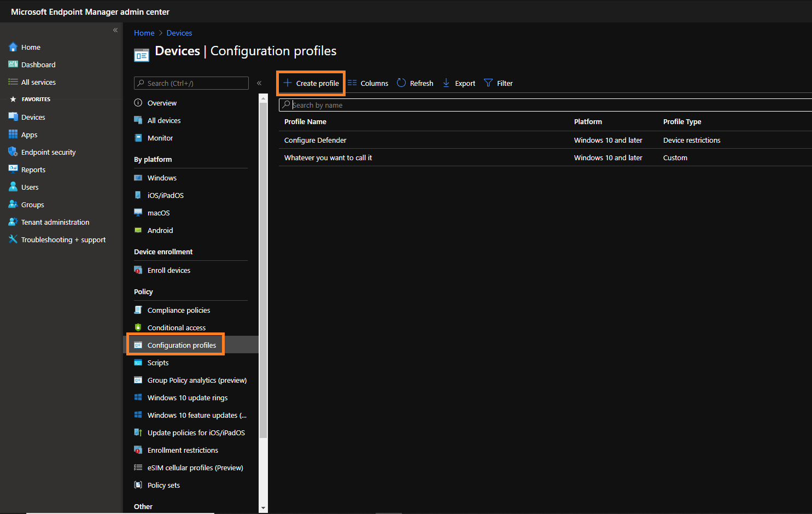Click the All devices icon
812x514 pixels.
coord(138,120)
